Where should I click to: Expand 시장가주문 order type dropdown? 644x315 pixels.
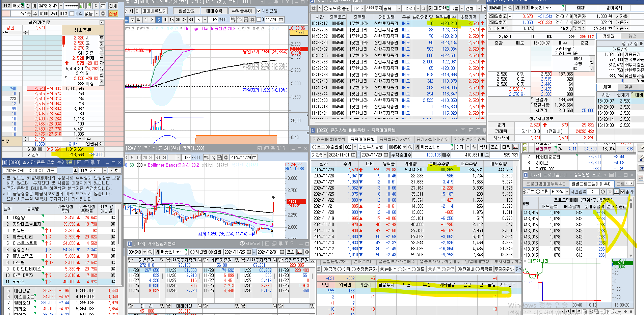click(x=102, y=22)
